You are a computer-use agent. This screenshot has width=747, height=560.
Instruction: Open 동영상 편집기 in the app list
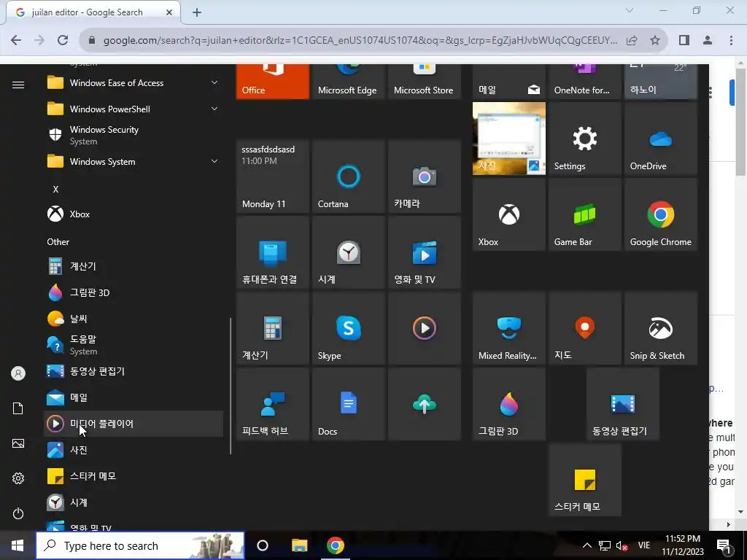click(x=133, y=371)
